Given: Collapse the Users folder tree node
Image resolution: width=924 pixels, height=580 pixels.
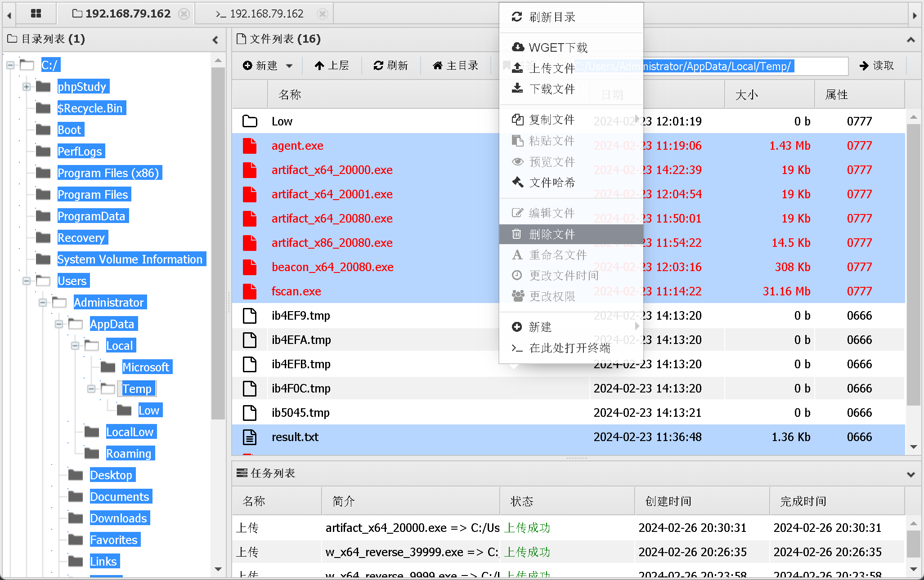Looking at the screenshot, I should (27, 281).
